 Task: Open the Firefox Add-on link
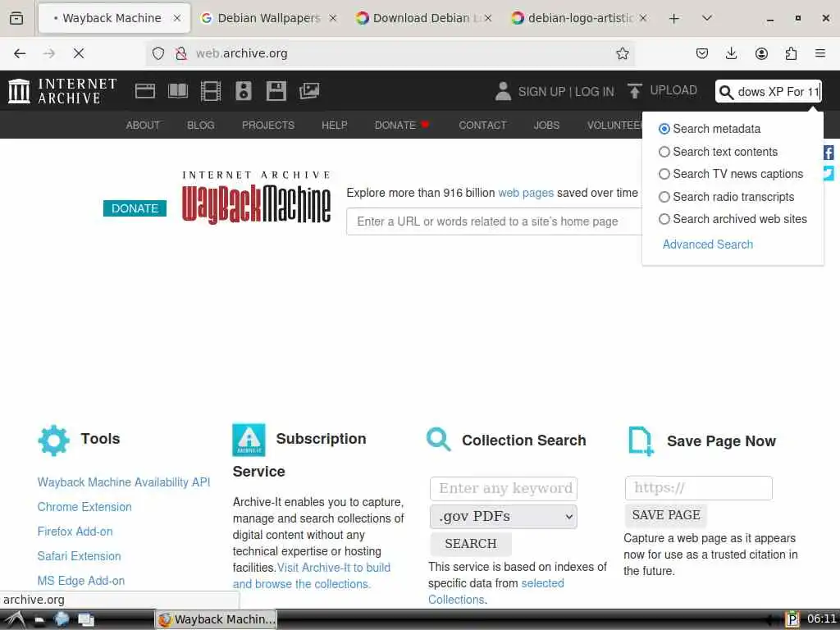pos(75,532)
